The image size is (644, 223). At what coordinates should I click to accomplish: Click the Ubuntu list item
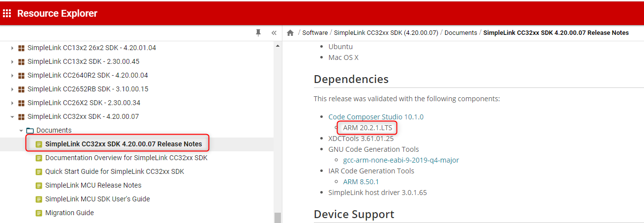click(340, 47)
